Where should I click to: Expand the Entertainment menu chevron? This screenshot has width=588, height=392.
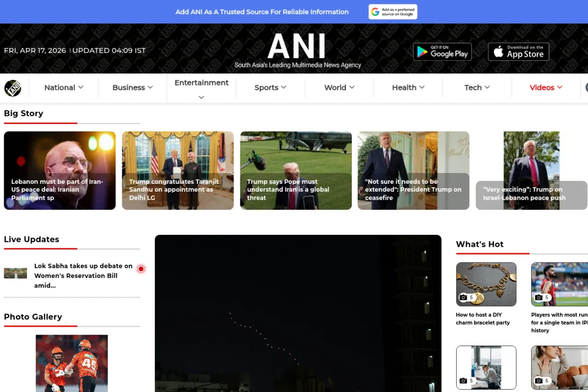point(201,97)
